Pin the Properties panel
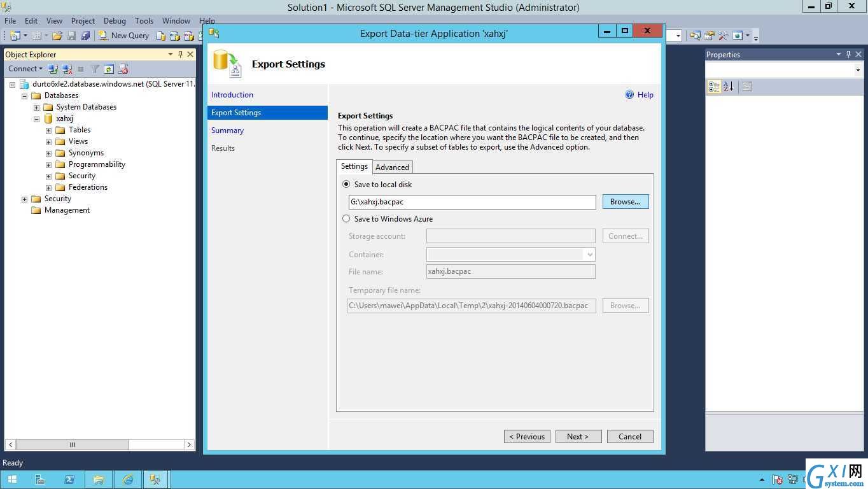868x489 pixels. coord(848,54)
